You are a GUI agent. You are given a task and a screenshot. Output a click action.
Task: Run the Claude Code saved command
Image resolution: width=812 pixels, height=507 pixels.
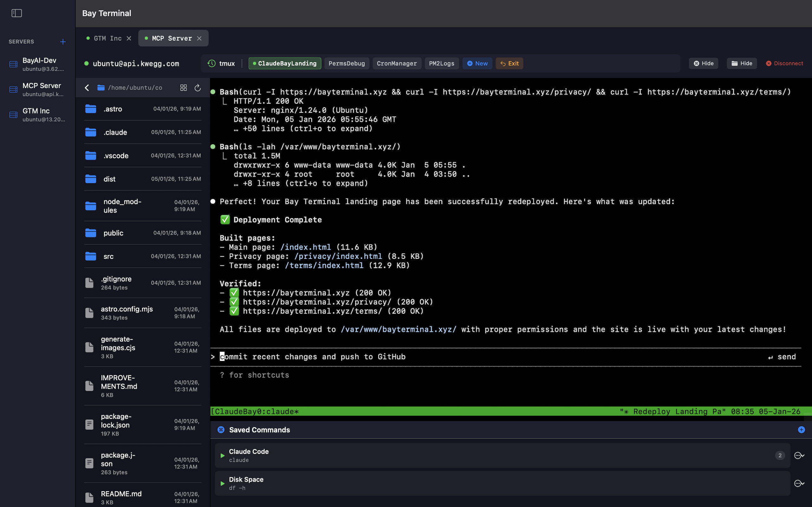[222, 455]
